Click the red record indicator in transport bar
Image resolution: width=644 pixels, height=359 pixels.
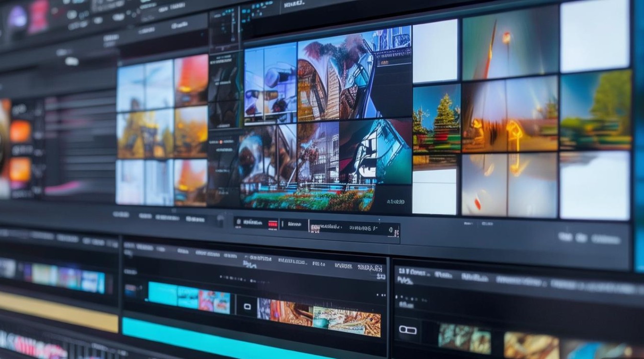[273, 224]
